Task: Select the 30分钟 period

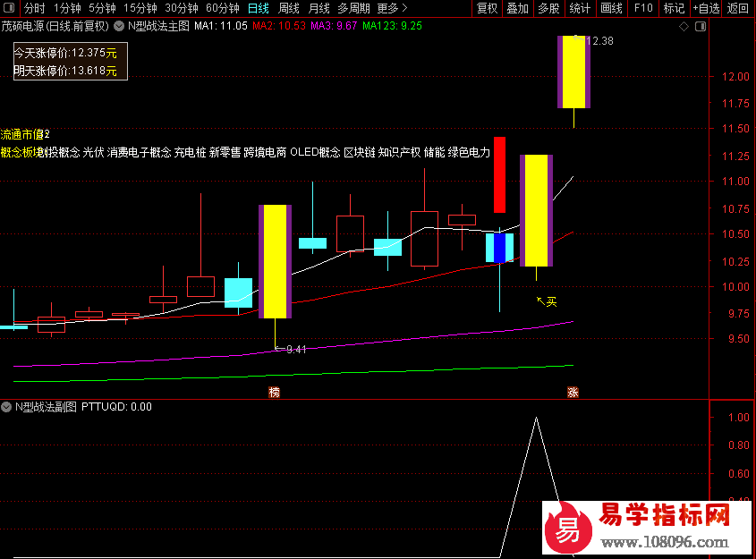Action: pos(182,8)
